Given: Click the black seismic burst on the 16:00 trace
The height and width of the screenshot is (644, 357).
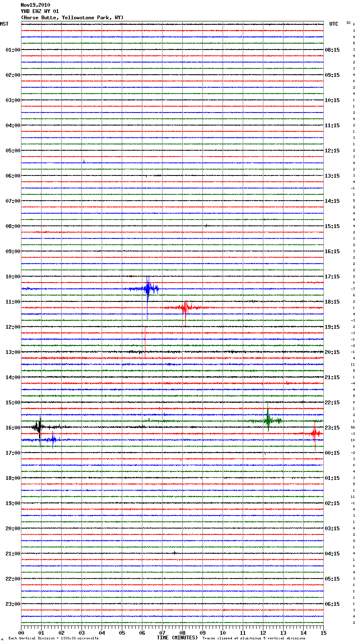Looking at the screenshot, I should click(39, 427).
